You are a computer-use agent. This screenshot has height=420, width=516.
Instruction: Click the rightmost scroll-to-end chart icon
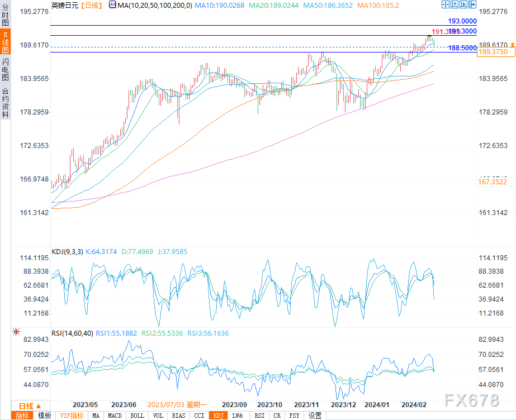(x=472, y=5)
